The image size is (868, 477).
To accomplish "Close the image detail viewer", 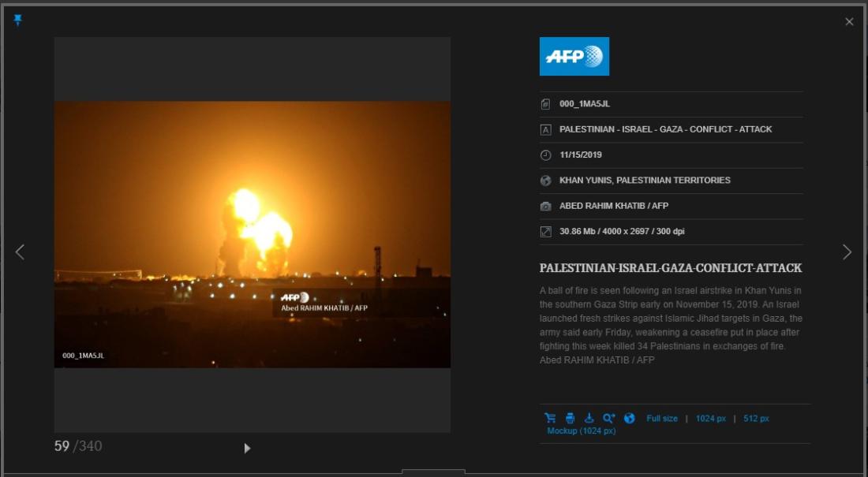I will pos(849,21).
